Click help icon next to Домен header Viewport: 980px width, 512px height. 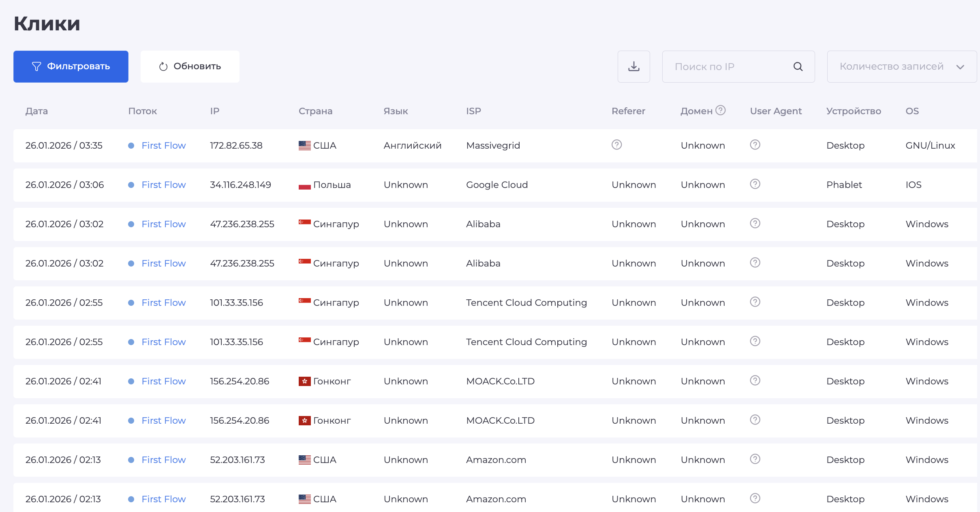point(720,110)
